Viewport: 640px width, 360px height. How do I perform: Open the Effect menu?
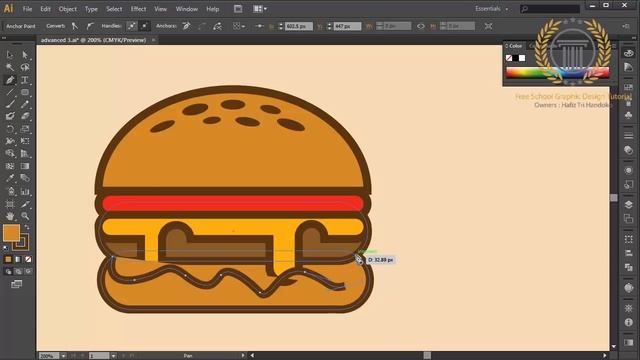[138, 9]
